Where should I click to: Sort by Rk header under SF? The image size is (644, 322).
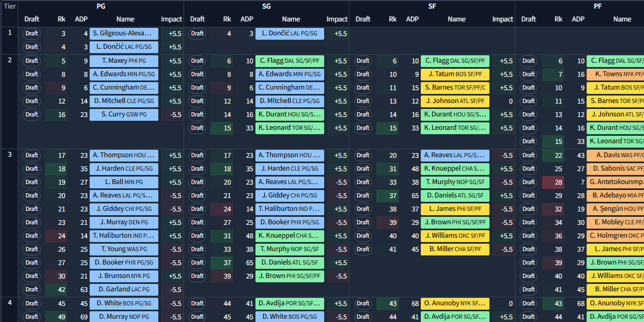(393, 19)
